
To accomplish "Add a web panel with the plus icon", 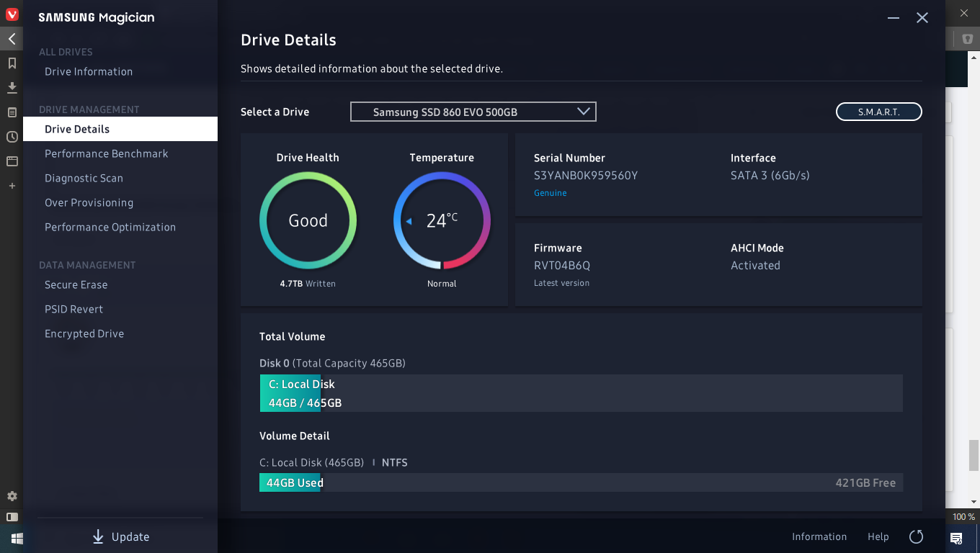I will [x=12, y=186].
